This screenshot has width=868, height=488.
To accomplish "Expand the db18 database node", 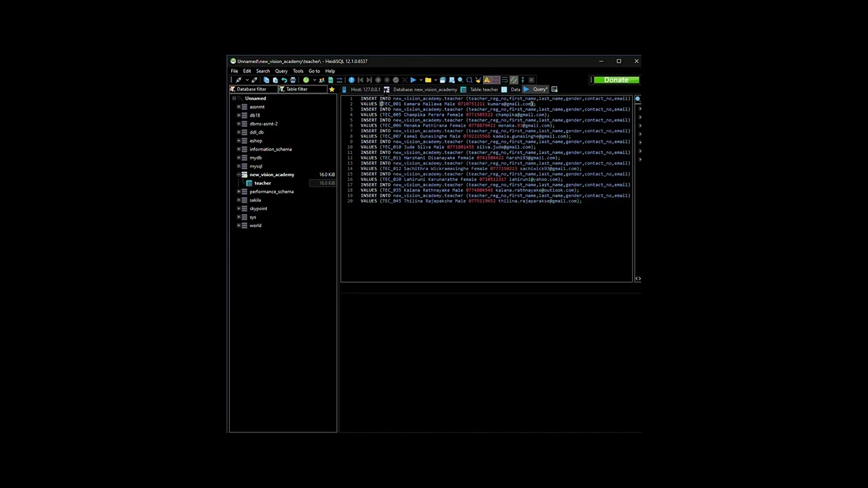I will [239, 115].
